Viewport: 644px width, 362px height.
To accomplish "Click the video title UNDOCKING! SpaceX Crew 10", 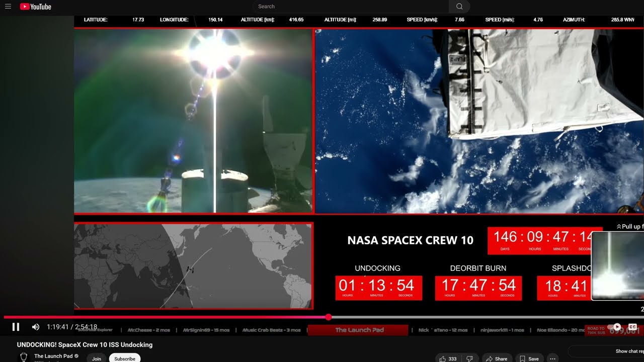I will tap(85, 345).
